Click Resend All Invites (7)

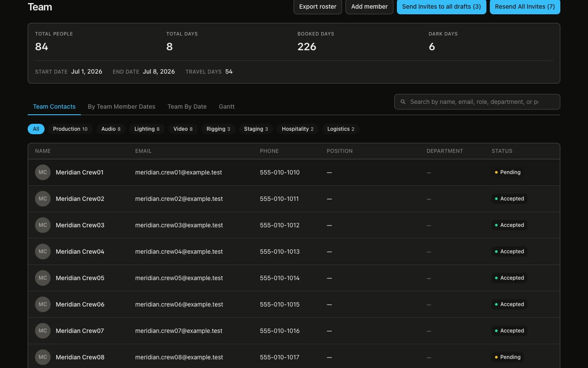[525, 6]
